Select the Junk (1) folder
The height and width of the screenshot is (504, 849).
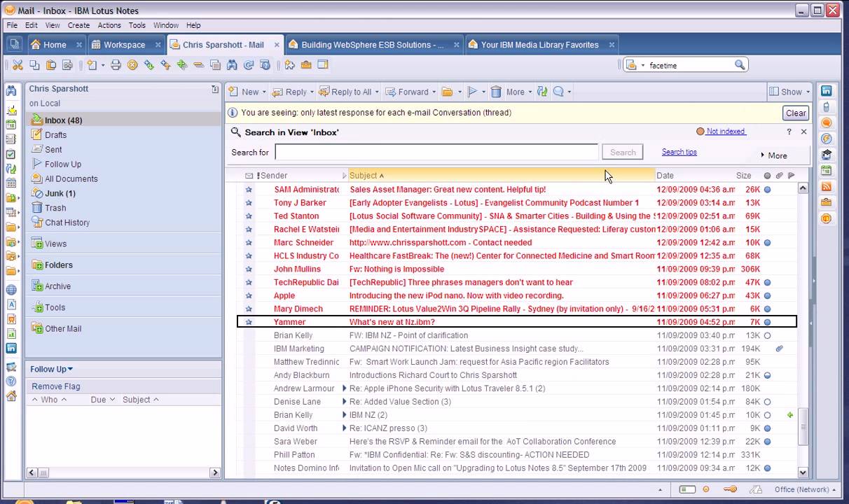(60, 193)
